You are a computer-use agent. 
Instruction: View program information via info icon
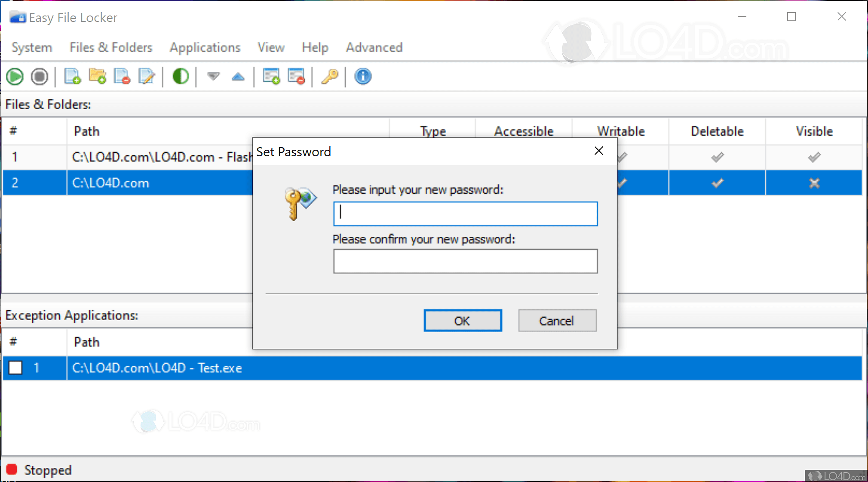coord(362,76)
